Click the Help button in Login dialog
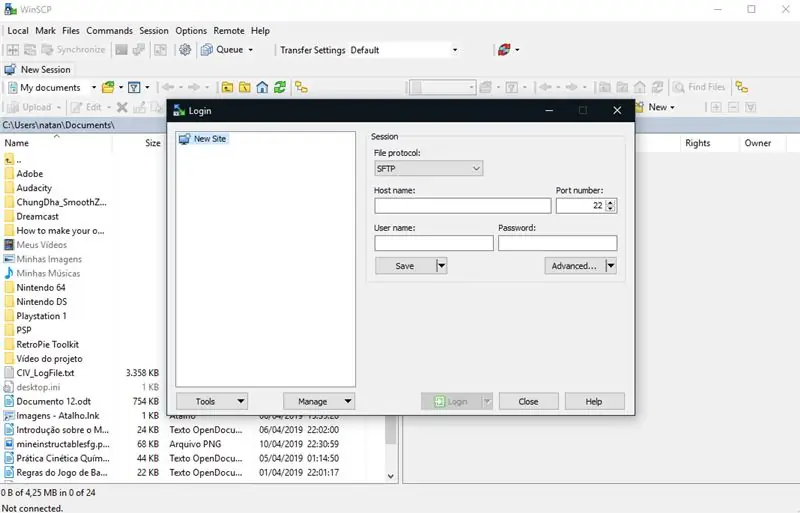The height and width of the screenshot is (513, 800). (594, 401)
